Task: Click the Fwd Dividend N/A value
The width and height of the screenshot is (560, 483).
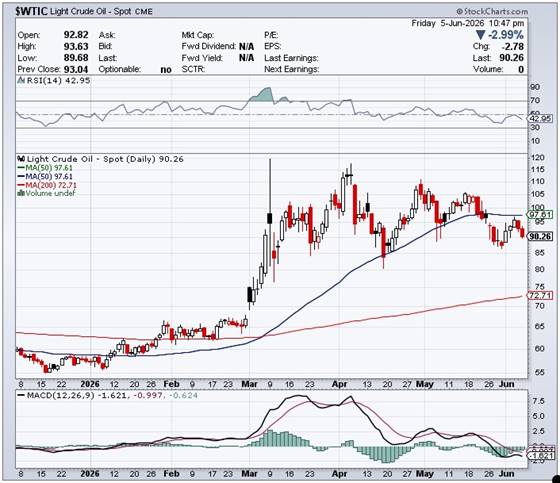Action: click(246, 46)
